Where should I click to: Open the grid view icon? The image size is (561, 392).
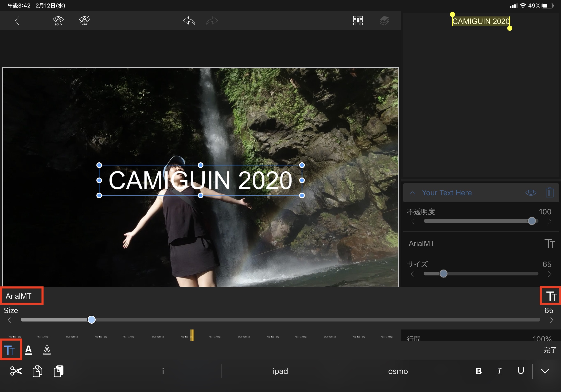point(358,21)
